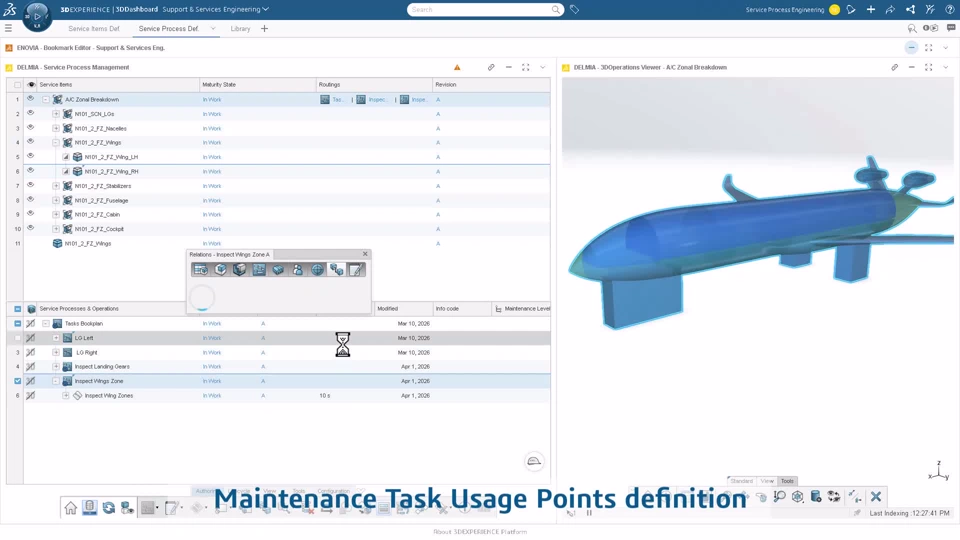960x540 pixels.
Task: Expand the N101_2_FZ_Stabilizers node
Action: click(x=56, y=186)
